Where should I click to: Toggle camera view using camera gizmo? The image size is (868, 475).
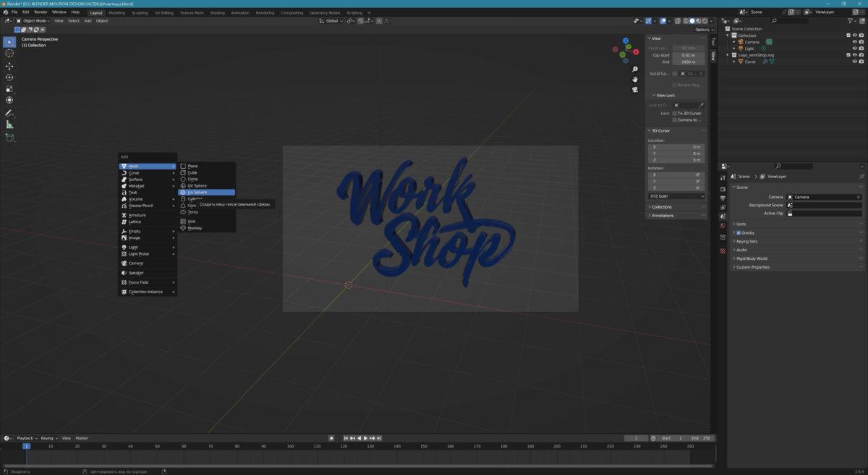(x=634, y=90)
